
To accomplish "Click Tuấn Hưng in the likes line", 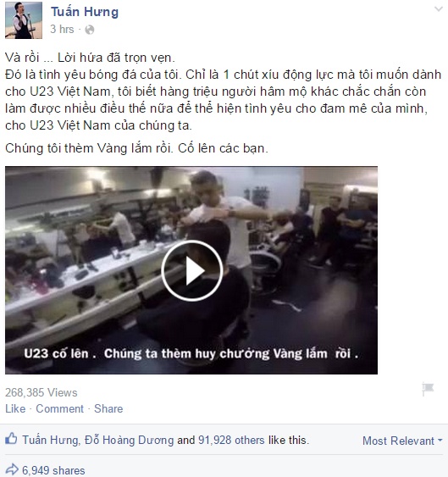I will pos(50,441).
